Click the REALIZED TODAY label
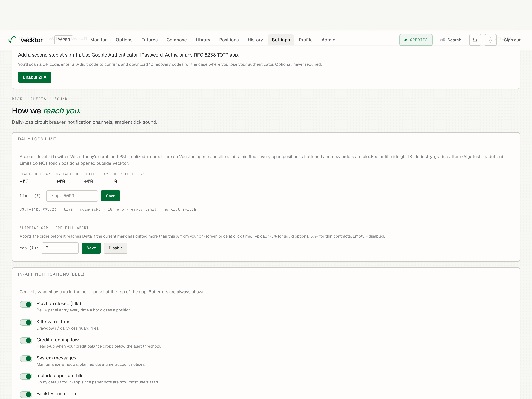Image resolution: width=532 pixels, height=399 pixels. pos(35,174)
